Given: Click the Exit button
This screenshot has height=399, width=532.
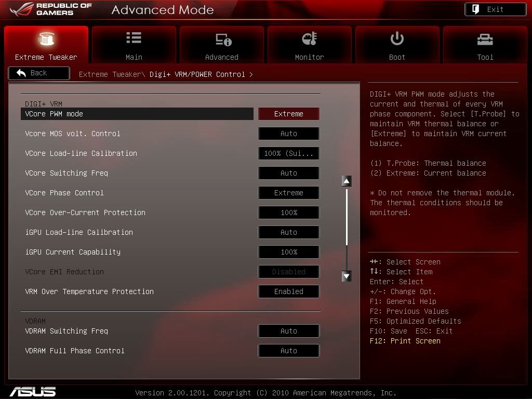Looking at the screenshot, I should 495,9.
